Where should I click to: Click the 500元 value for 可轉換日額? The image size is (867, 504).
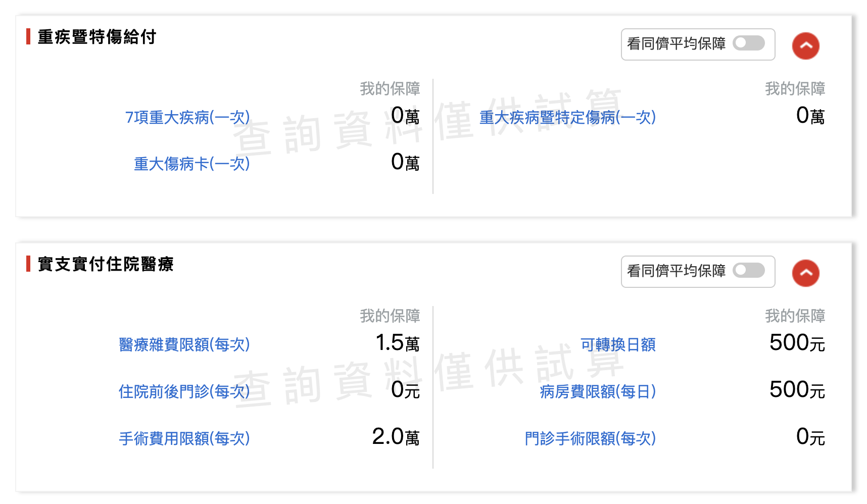coord(797,343)
